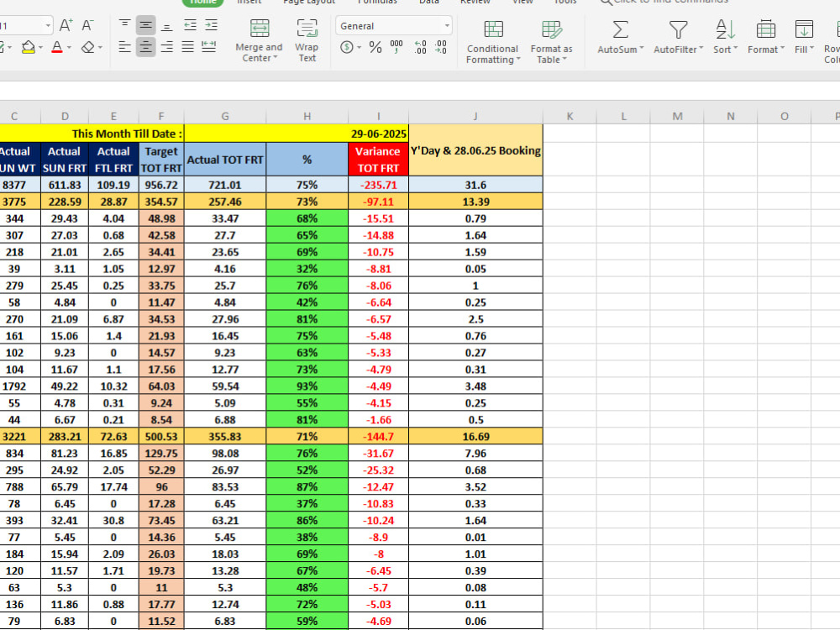Click the command search box
This screenshot has height=630, width=840.
pos(664,2)
